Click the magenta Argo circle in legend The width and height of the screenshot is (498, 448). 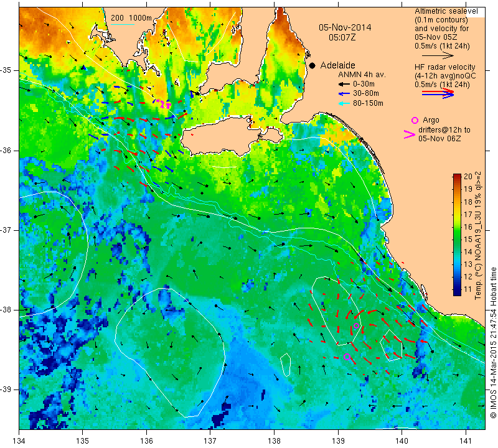(415, 120)
